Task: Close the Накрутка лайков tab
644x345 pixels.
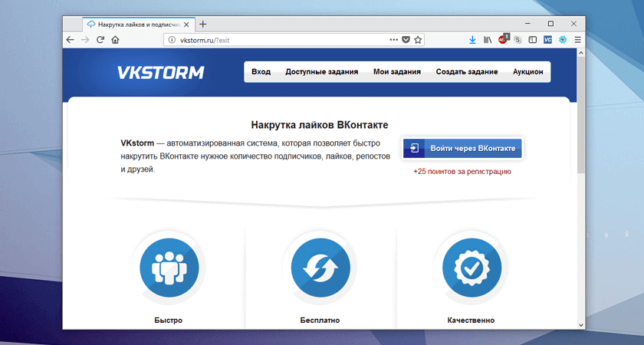Action: pyautogui.click(x=186, y=25)
